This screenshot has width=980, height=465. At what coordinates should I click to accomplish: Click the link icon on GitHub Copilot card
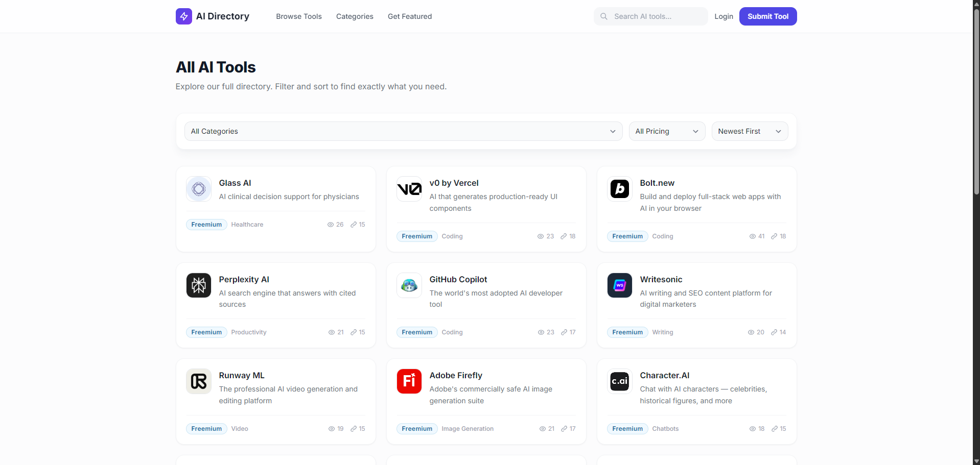[x=564, y=332]
